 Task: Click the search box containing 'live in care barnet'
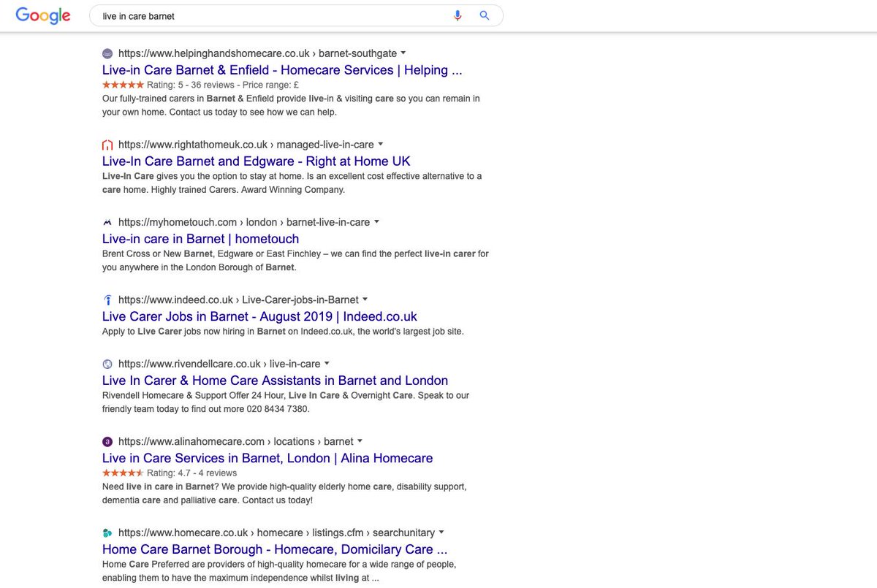pyautogui.click(x=296, y=15)
